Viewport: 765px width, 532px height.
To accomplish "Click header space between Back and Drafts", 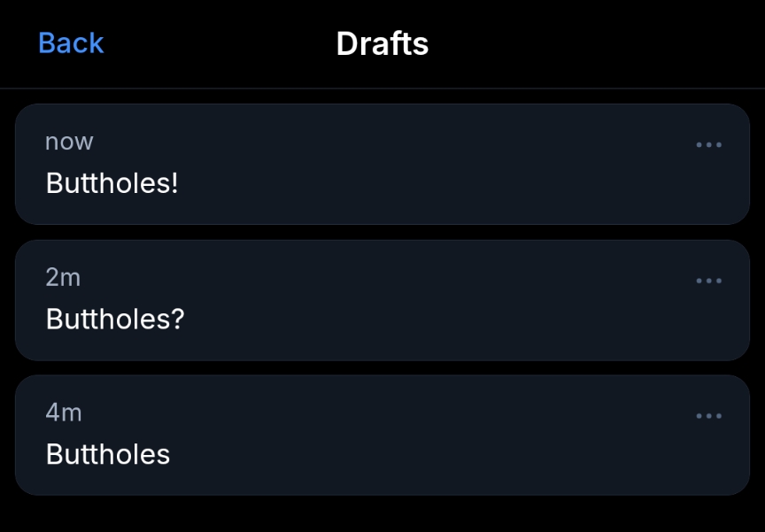I will click(x=221, y=43).
